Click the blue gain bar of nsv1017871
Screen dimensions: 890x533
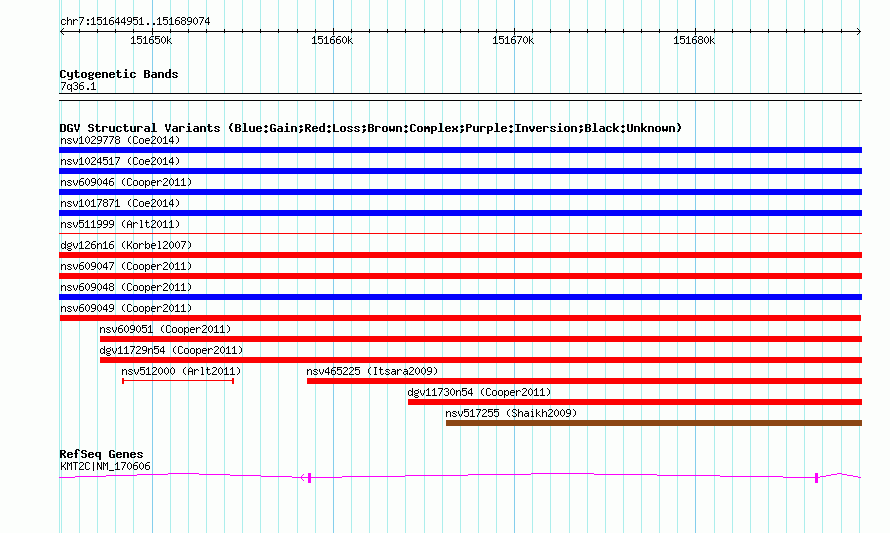460,213
